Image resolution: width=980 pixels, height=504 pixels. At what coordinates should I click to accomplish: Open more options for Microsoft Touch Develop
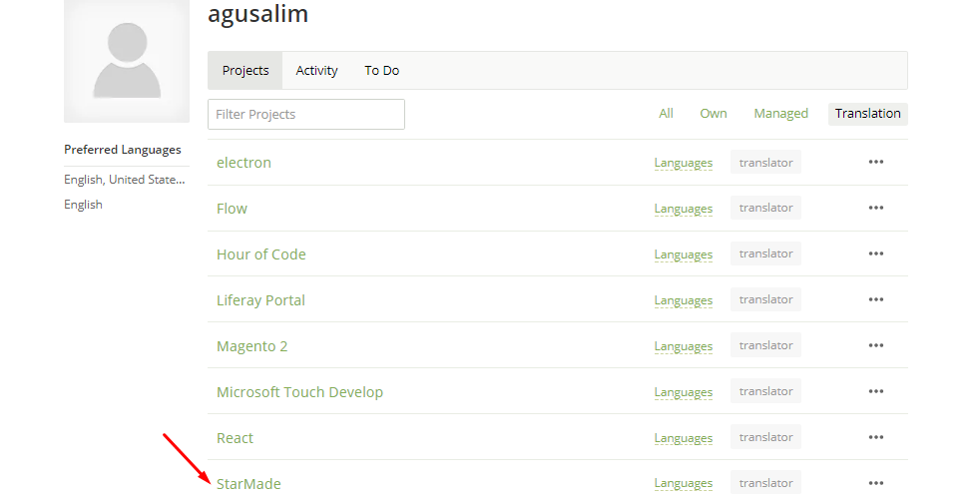tap(875, 391)
